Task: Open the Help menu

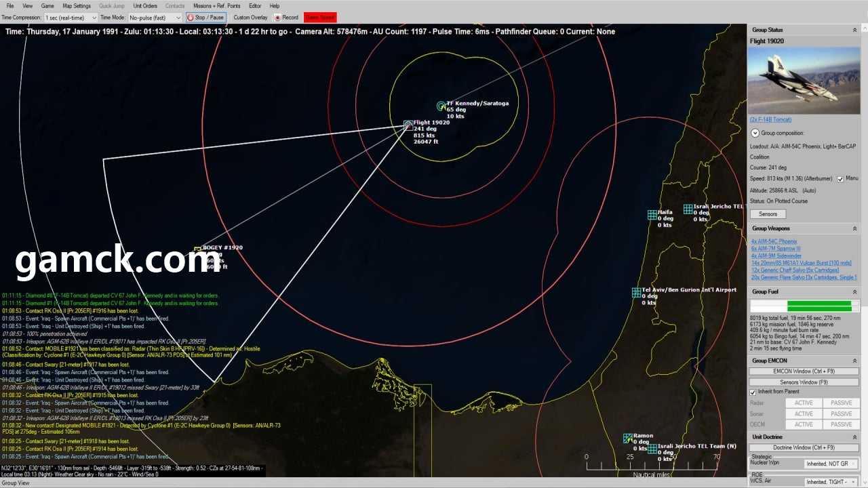Action: pos(275,6)
